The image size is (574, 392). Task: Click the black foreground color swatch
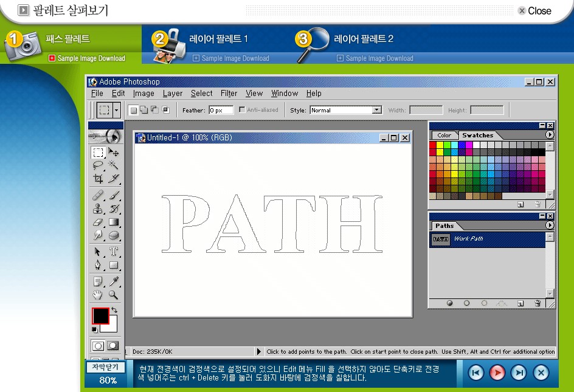[100, 315]
